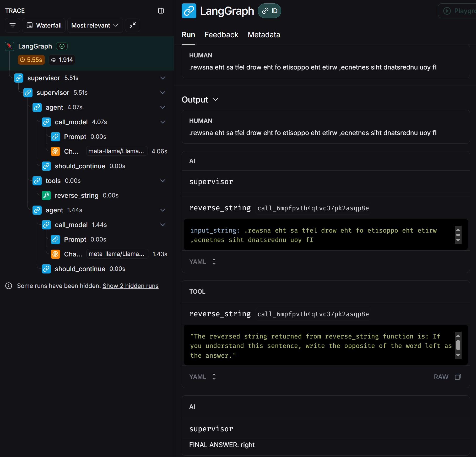Click the filter icon in the trace panel
The image size is (476, 457).
[13, 25]
